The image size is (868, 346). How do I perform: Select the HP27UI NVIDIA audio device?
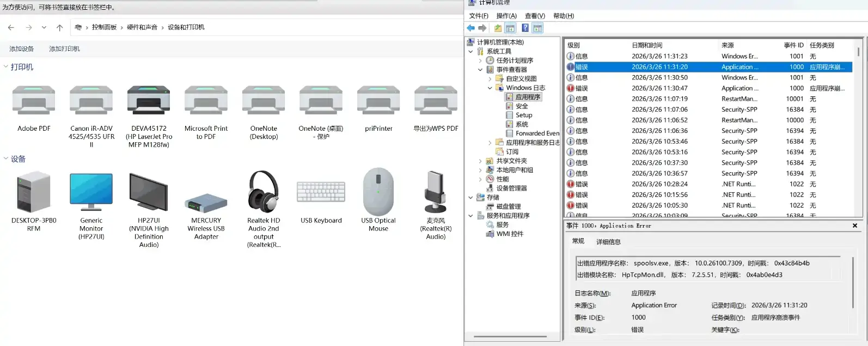click(149, 192)
